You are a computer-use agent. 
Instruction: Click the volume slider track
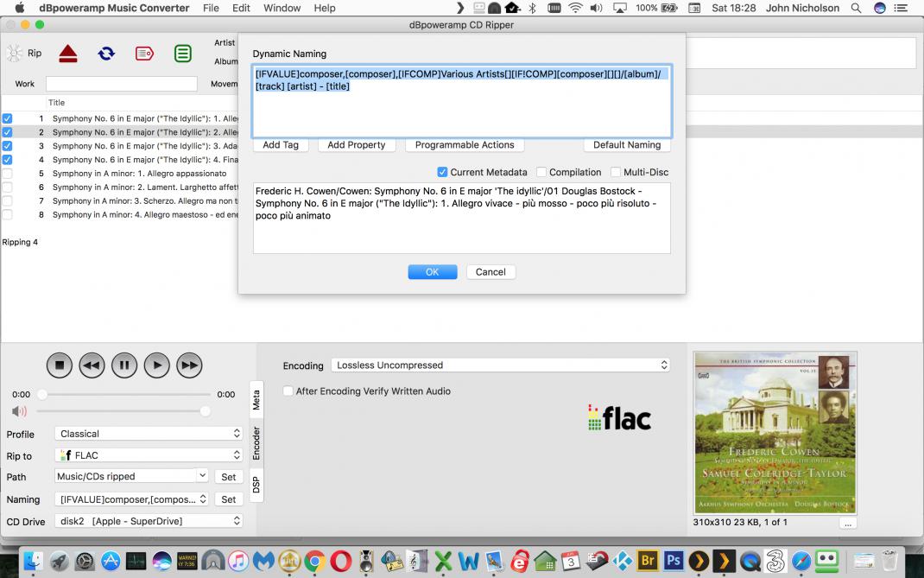coord(121,411)
